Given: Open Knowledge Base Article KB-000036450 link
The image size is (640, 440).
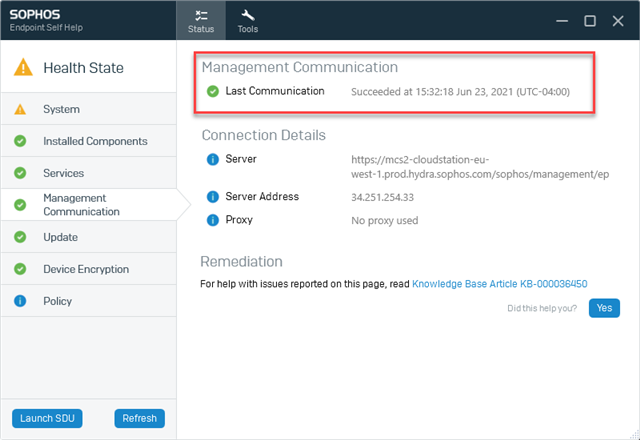Looking at the screenshot, I should tap(500, 284).
